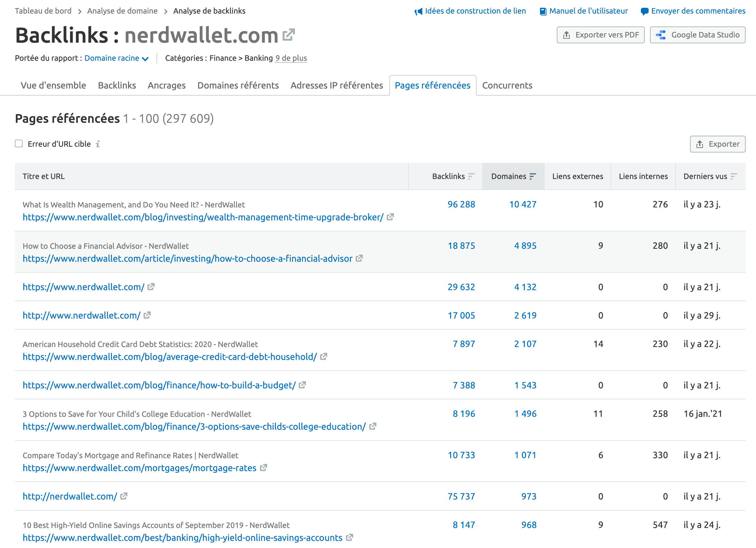Open the Adresses IP référentes tab
This screenshot has height=548, width=756.
coord(337,85)
